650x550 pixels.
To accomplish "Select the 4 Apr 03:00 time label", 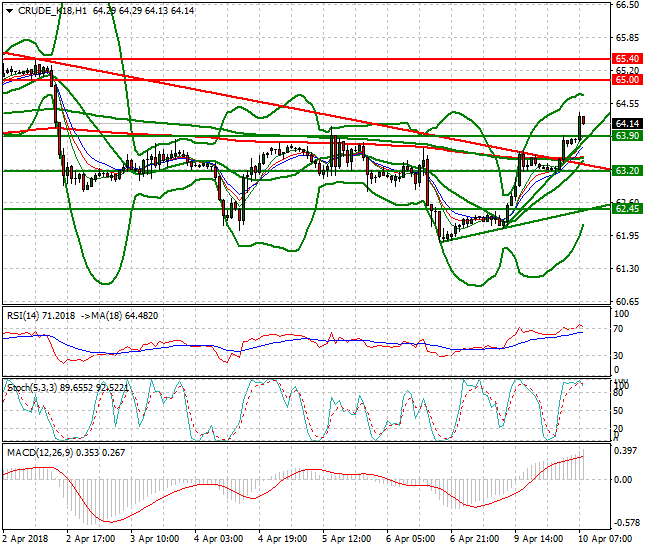I will click(x=218, y=539).
